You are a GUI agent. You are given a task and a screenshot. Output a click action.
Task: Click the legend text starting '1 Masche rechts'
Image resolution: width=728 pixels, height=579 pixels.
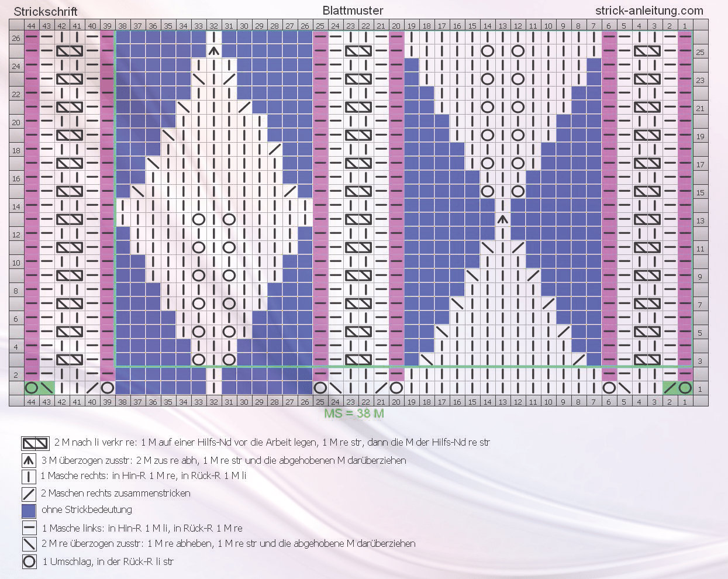tap(144, 475)
